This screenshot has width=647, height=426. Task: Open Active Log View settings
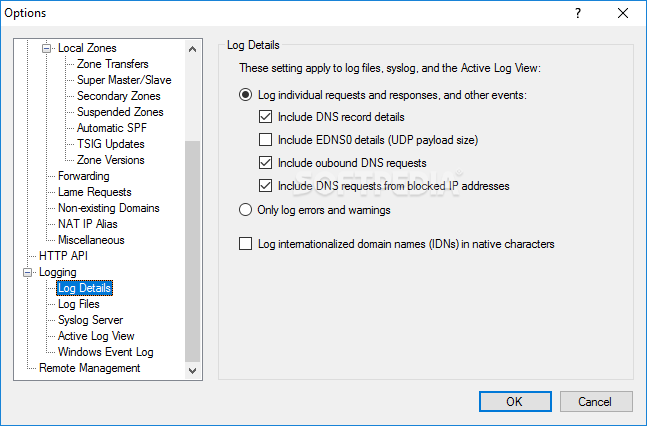coord(96,336)
